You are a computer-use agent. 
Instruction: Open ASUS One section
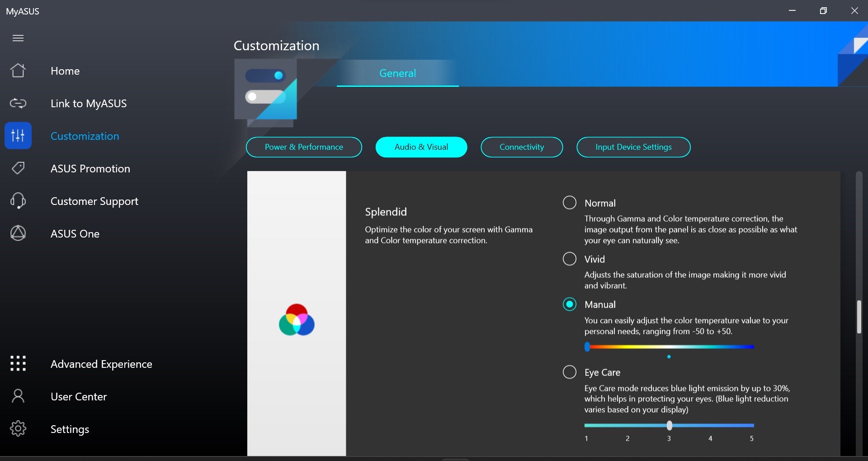pos(75,234)
